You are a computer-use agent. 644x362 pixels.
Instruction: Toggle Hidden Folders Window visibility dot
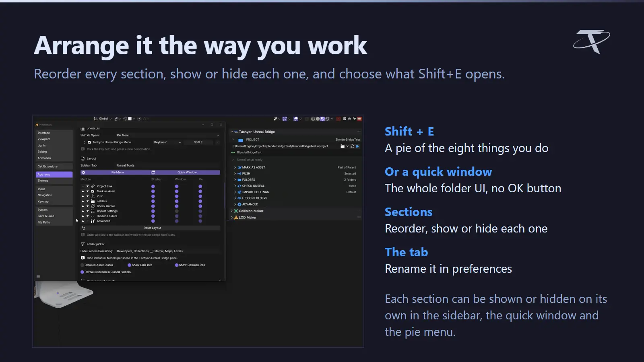coord(177,216)
